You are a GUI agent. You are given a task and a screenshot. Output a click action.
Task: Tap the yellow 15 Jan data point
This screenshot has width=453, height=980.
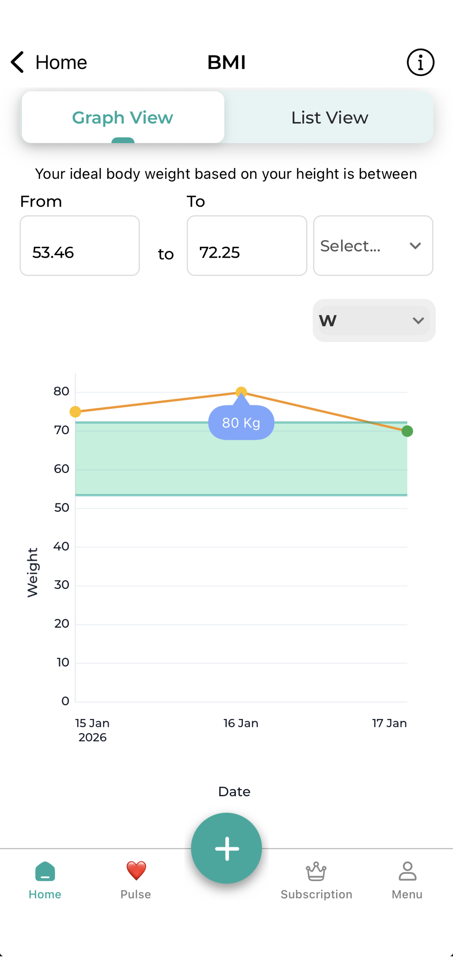coord(75,412)
